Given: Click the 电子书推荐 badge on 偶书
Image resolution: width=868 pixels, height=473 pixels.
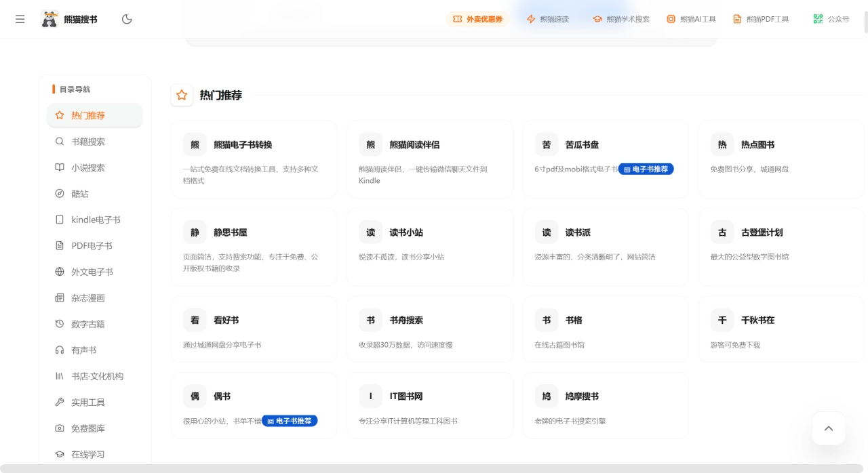Looking at the screenshot, I should click(290, 421).
